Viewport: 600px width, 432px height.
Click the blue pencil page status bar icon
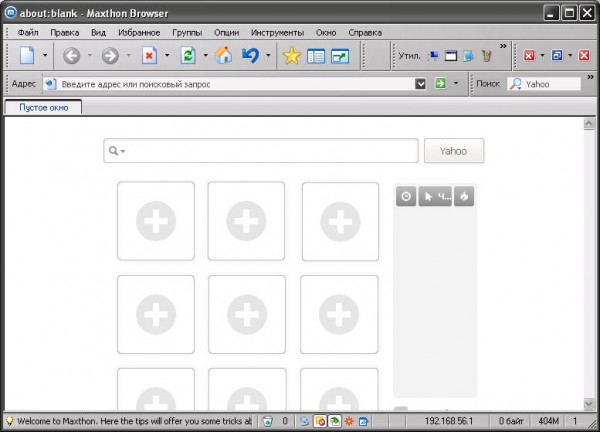click(364, 421)
